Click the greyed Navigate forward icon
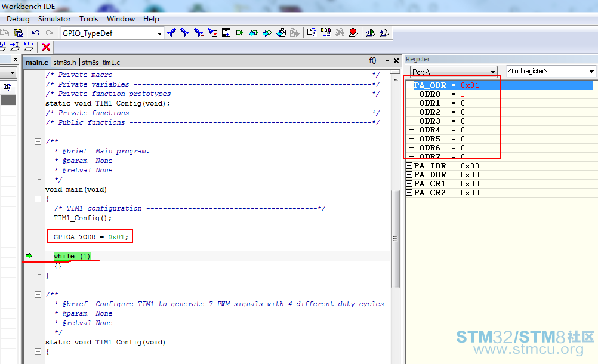Viewport: 598px width, 364px height. [x=294, y=33]
